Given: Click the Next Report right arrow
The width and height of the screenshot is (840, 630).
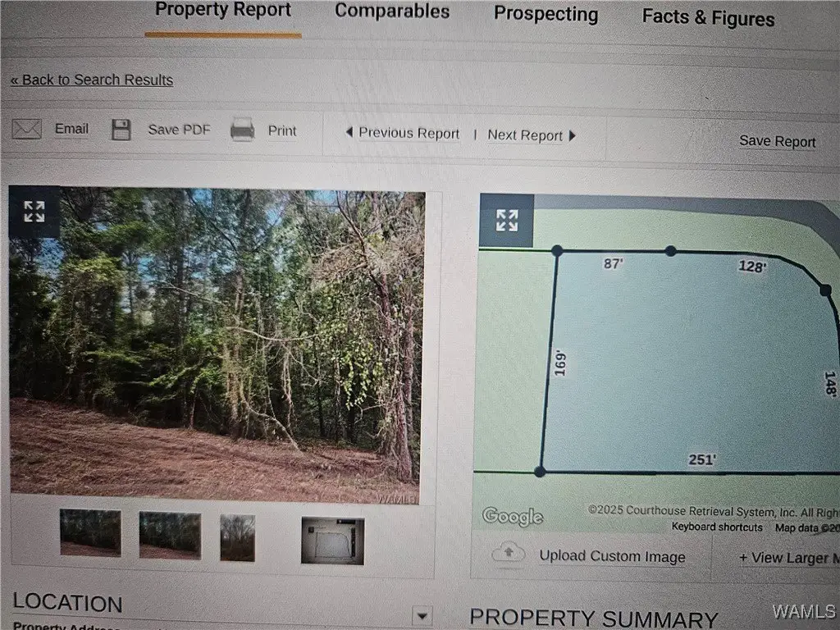Looking at the screenshot, I should (x=572, y=135).
